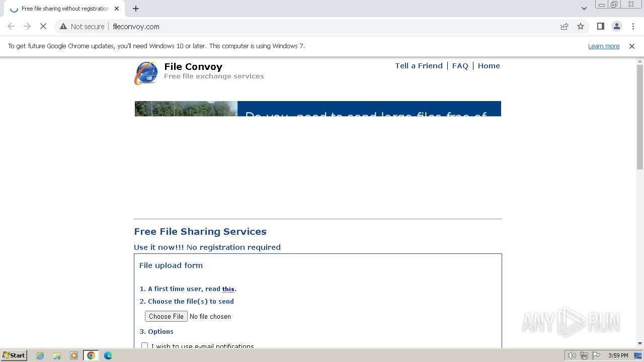Click scrollbar down arrow

coord(640,343)
